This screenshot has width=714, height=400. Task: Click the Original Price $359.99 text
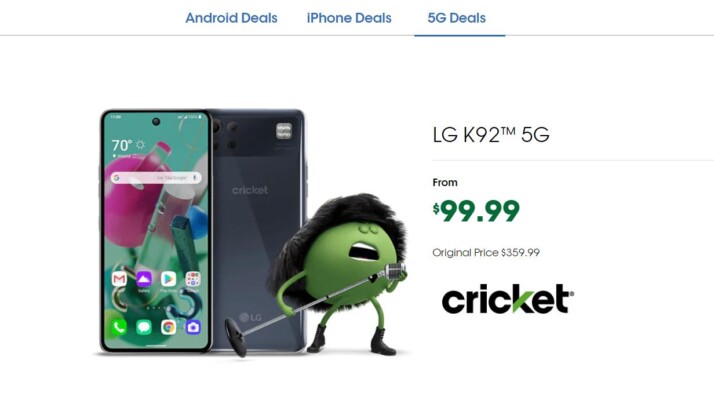click(486, 252)
